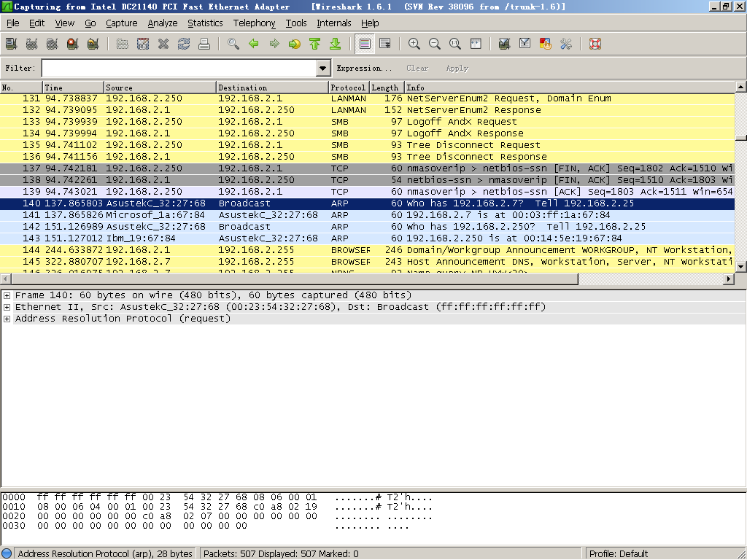Edit coloring rules icon
Screen dimensions: 747x560
[546, 44]
